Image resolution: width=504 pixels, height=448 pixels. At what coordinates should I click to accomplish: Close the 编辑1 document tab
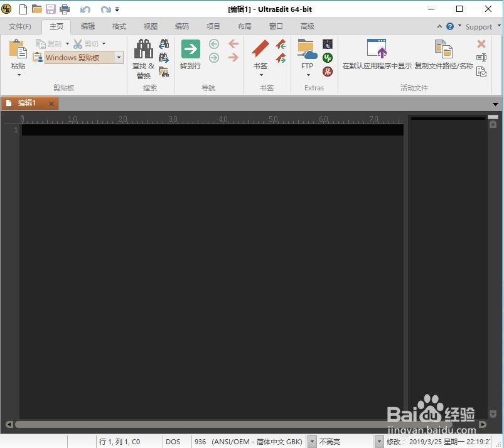(51, 104)
